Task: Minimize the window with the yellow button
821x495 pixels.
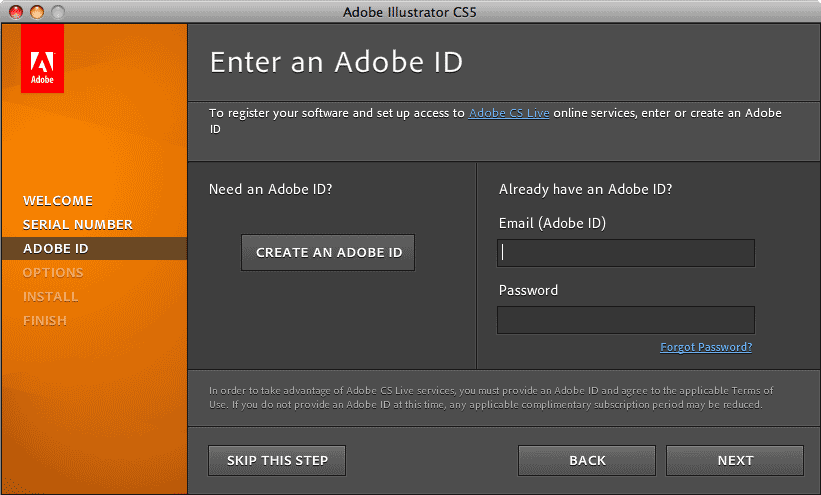Action: pos(37,12)
